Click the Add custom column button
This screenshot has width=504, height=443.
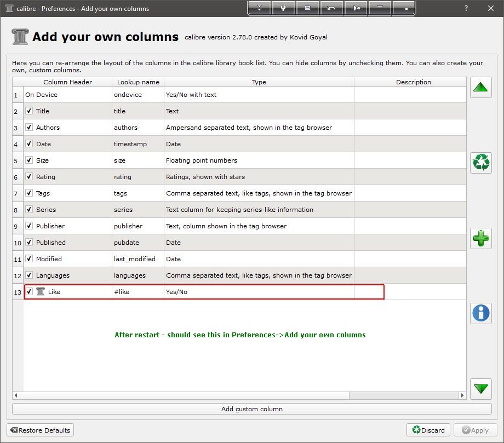[x=251, y=409]
